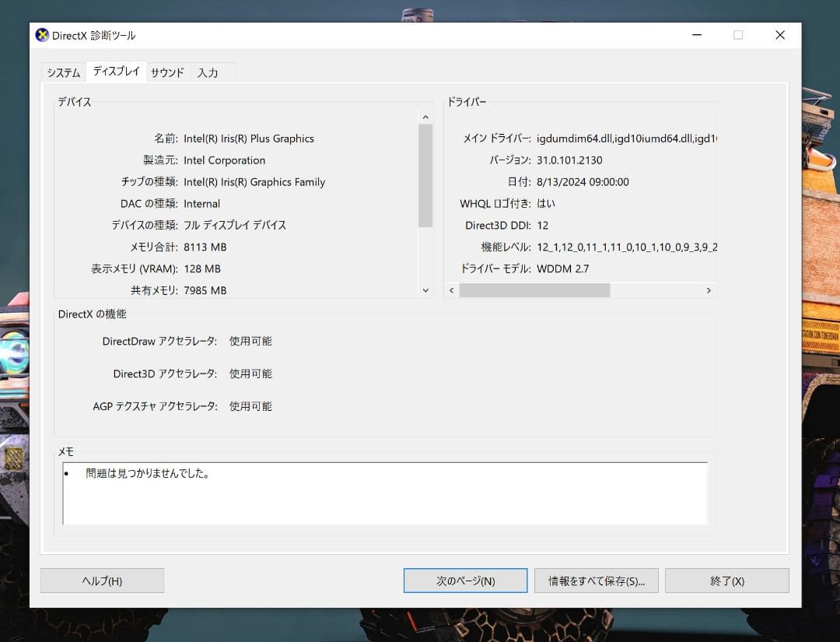Screen dimensions: 840x642
Task: Click the right arrow on ドライバー scrollbar
Action: [x=709, y=289]
